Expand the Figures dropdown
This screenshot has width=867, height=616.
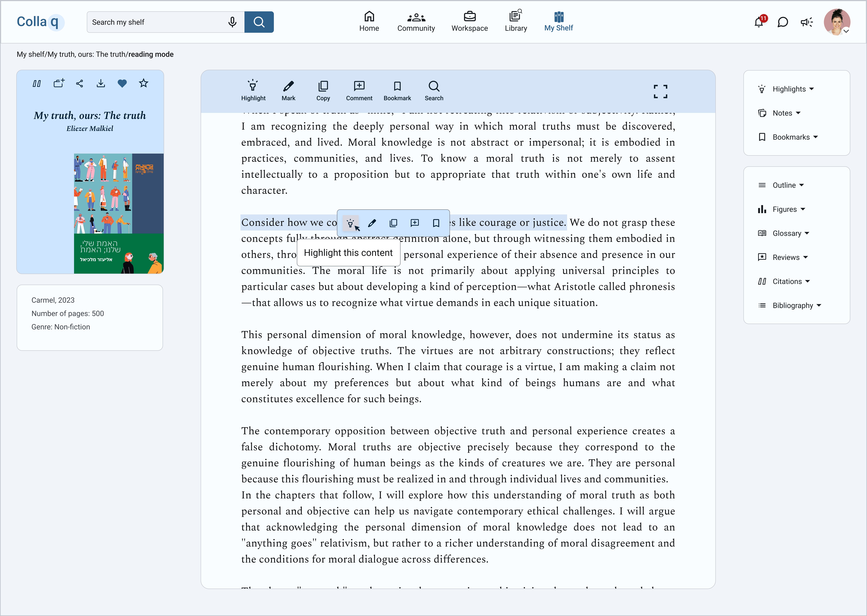[782, 209]
